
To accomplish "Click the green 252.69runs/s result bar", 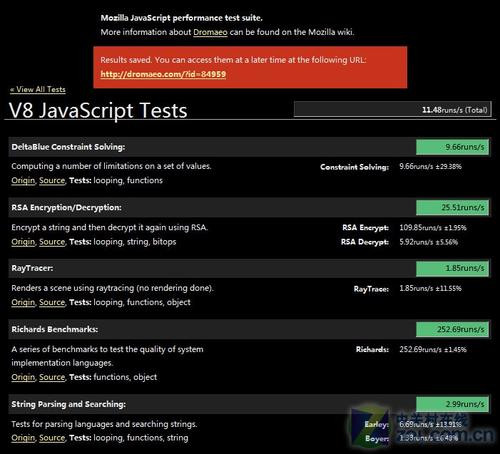I will point(452,329).
